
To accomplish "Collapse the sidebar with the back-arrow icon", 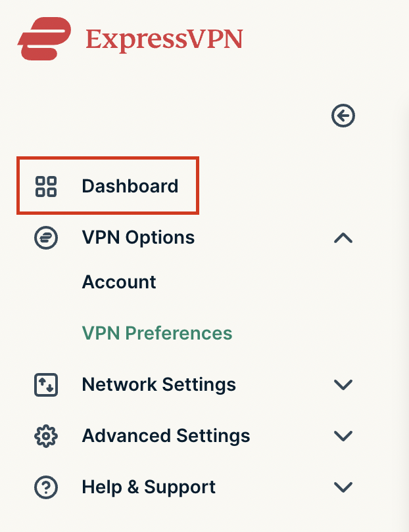I will 343,116.
